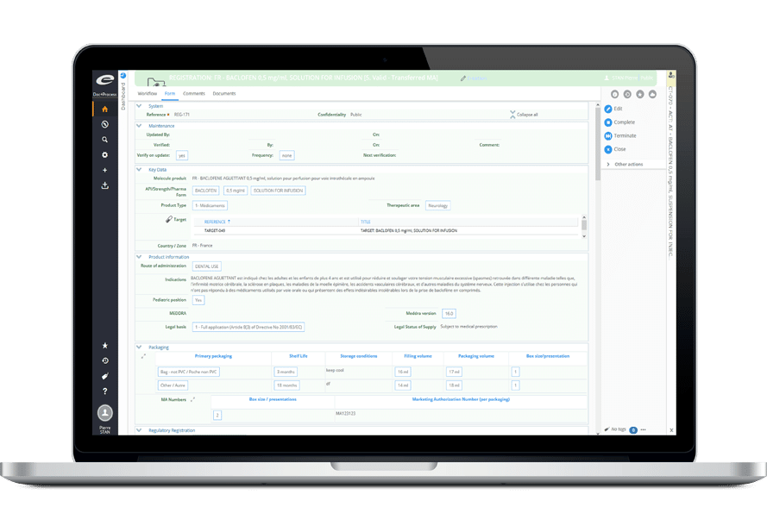Image resolution: width=767 pixels, height=532 pixels.
Task: Open the Search magnifier in sidebar
Action: pos(104,140)
